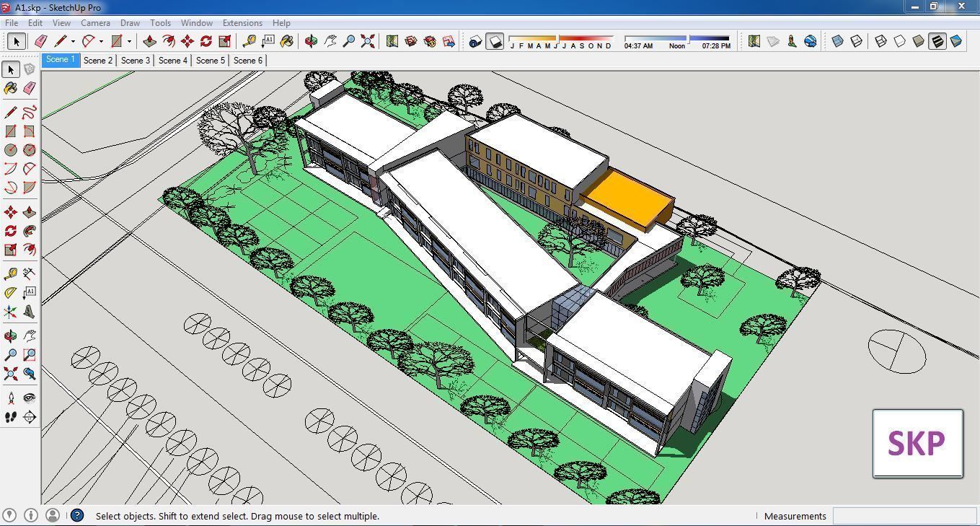Click the user sign-in status icon
The width and height of the screenshot is (980, 526).
(x=53, y=515)
